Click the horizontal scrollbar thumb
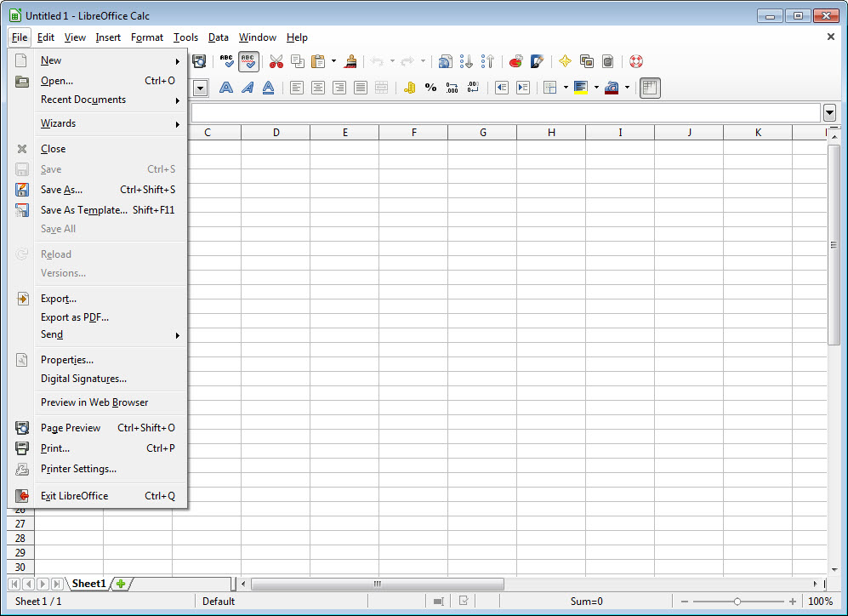Viewport: 848px width, 616px height. point(378,584)
